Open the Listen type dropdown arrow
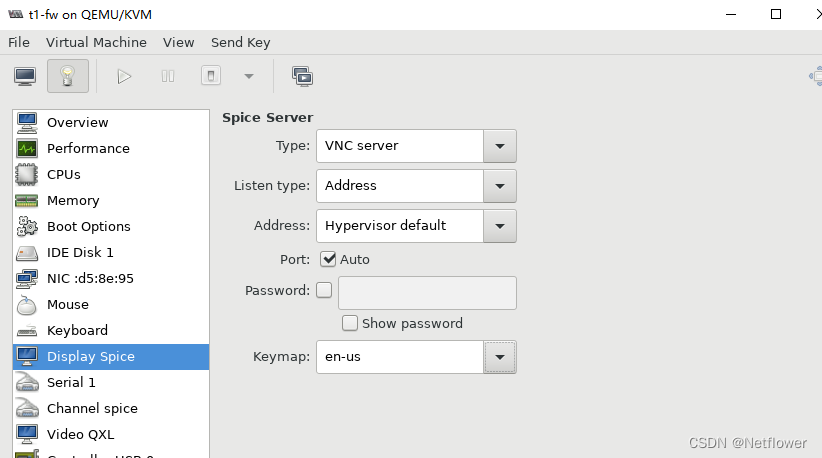Viewport: 822px width, 458px height. [x=500, y=186]
